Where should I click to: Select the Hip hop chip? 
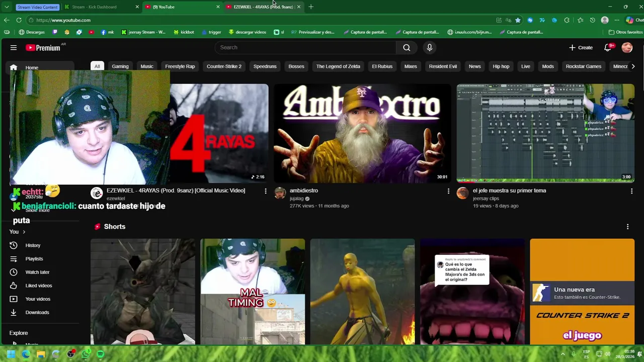pyautogui.click(x=501, y=66)
